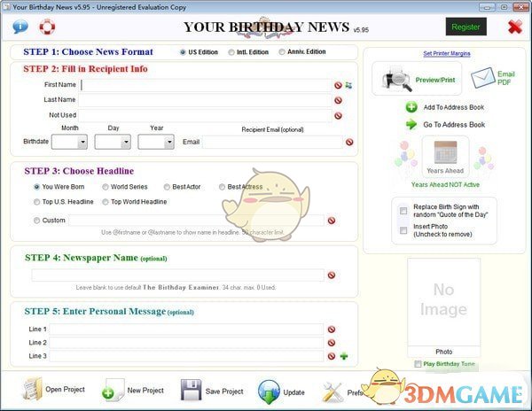Click the Open Project folder icon
Screen dimensions: 532x411
pyautogui.click(x=32, y=389)
